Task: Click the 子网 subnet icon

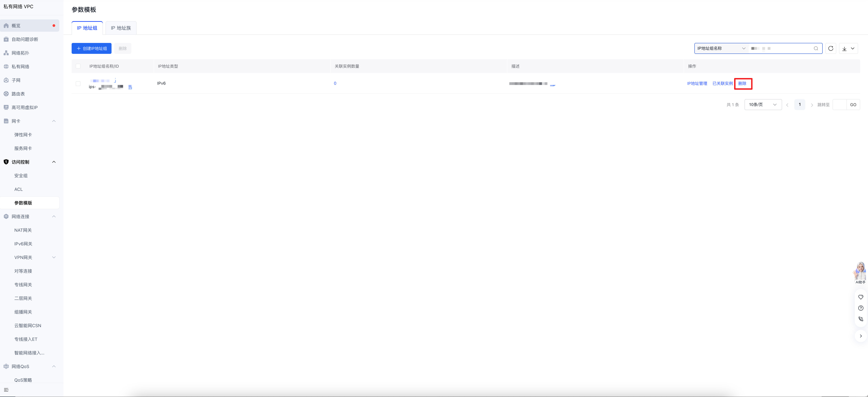Action: 6,80
